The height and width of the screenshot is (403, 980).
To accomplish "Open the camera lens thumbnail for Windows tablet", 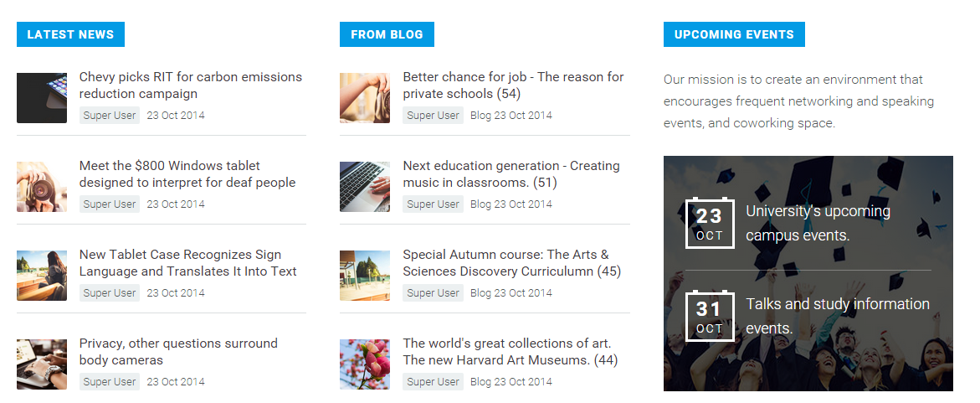I will 42,187.
